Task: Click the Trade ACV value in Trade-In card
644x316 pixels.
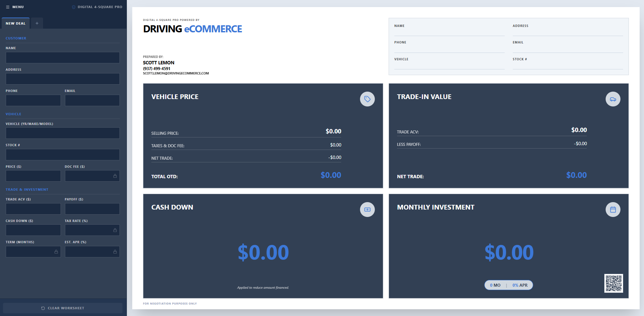Action: coord(579,130)
